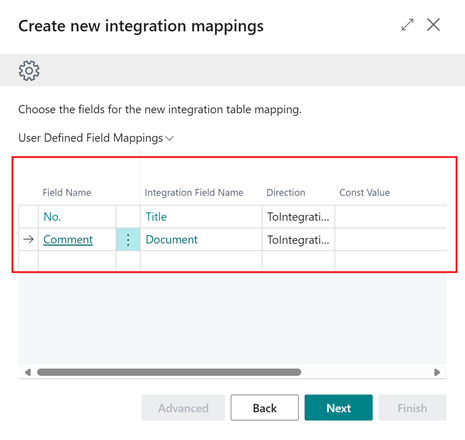Click Const Value cell in No. row
Image resolution: width=465 pixels, height=440 pixels.
pos(391,217)
